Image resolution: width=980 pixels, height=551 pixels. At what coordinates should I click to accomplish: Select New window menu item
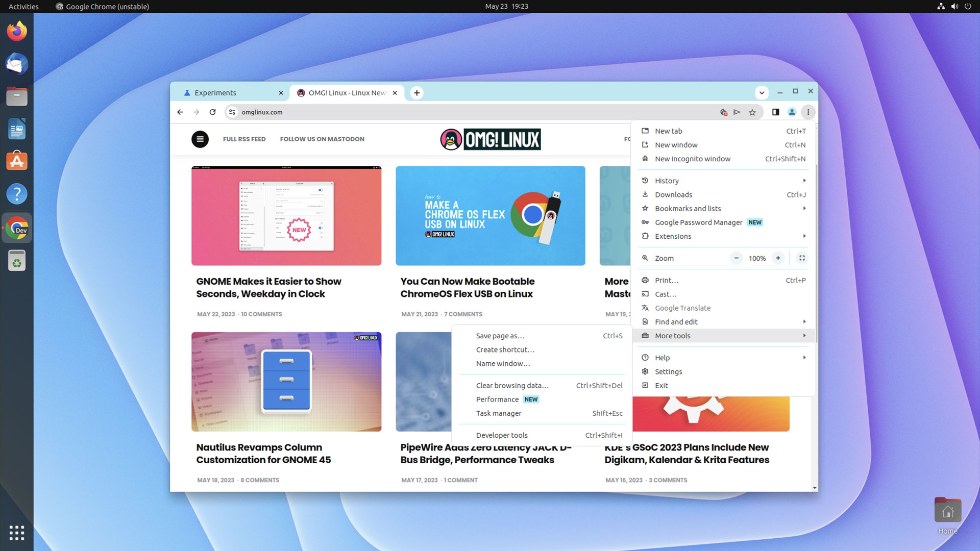pyautogui.click(x=723, y=145)
